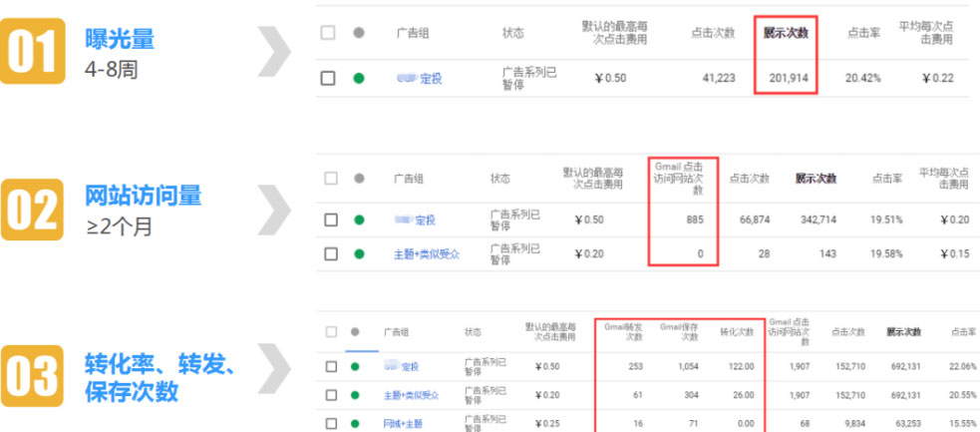Click the 曝光量 blue heading text
This screenshot has height=432, width=980.
pyautogui.click(x=120, y=40)
